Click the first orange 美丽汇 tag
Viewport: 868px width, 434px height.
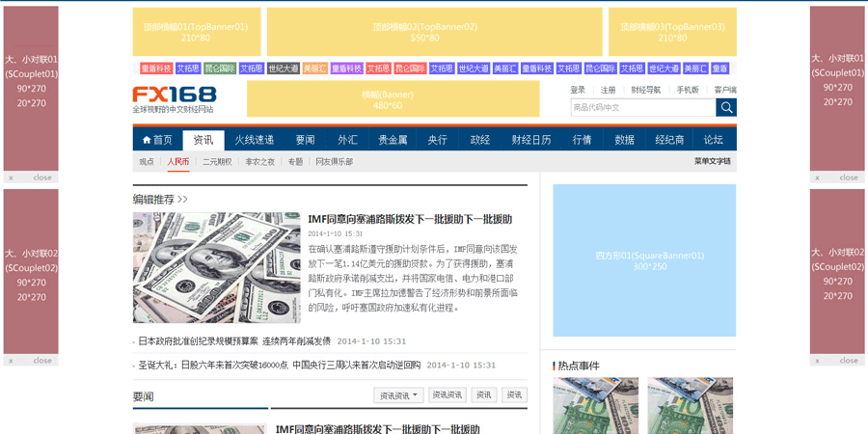pos(314,68)
